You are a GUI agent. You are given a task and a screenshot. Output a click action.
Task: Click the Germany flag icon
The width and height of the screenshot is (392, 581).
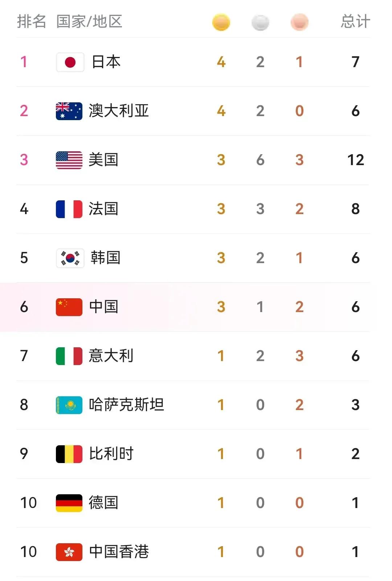[69, 503]
